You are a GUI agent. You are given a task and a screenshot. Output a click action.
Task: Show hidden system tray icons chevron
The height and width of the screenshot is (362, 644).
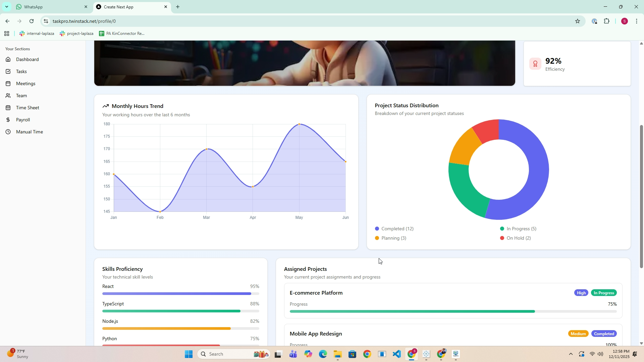tap(571, 354)
